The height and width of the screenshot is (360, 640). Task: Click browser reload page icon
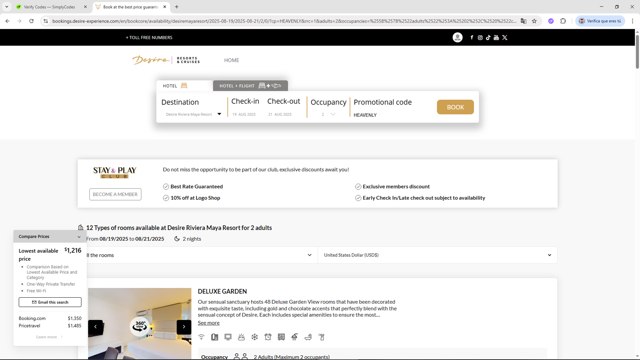pos(31,21)
